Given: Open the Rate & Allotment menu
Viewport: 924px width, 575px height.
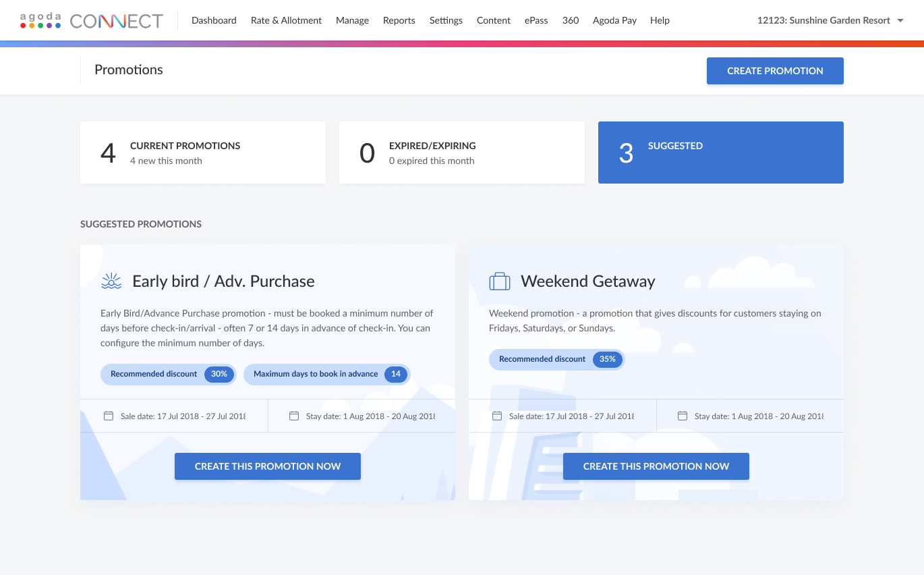Looking at the screenshot, I should click(x=286, y=21).
